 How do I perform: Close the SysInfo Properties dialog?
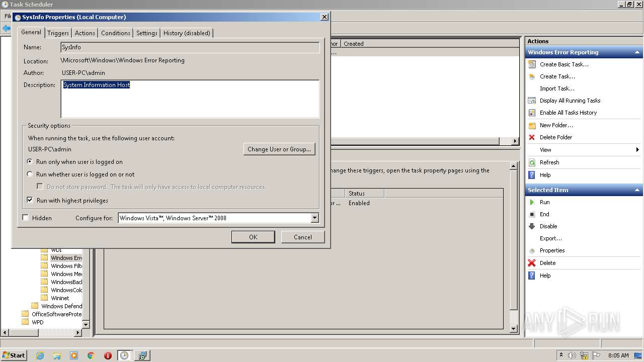[325, 17]
